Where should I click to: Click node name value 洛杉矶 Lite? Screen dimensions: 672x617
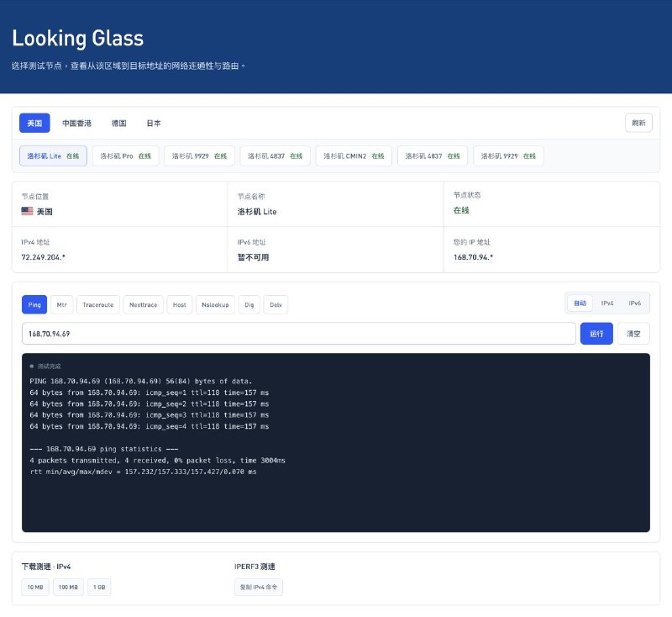[257, 211]
